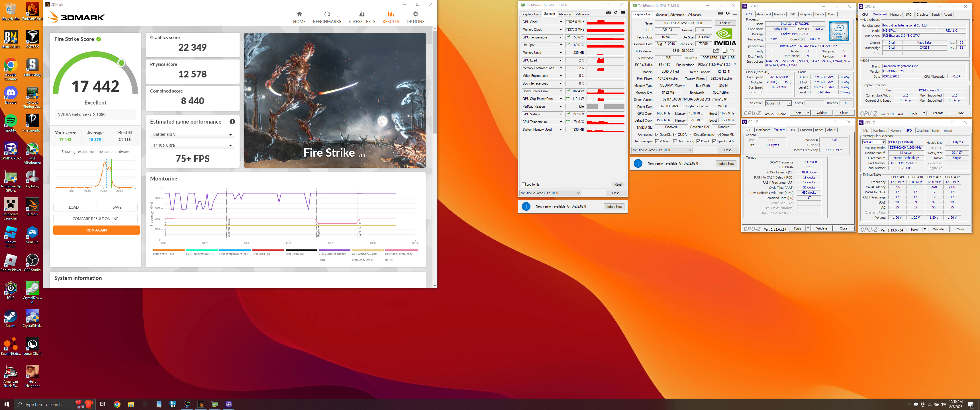Screen dimensions: 980x410
Task: Toggle the Ray Tracing checkbox in GPU-Z
Action: click(x=675, y=141)
